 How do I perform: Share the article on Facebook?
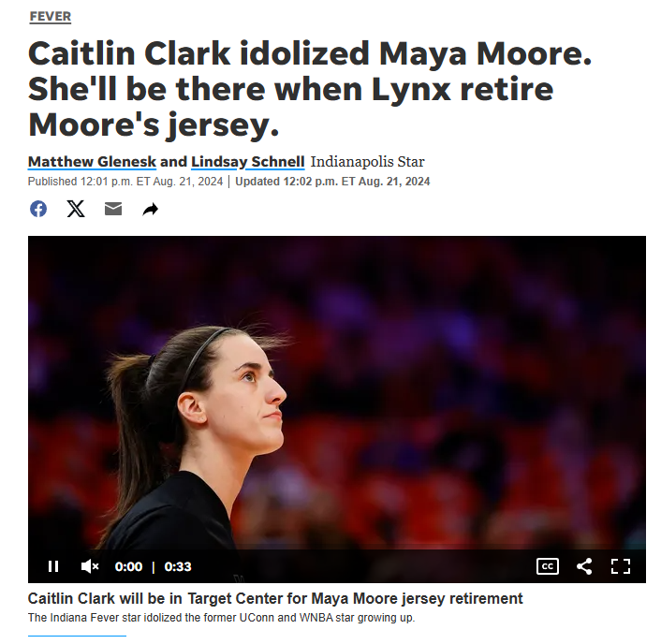(38, 209)
